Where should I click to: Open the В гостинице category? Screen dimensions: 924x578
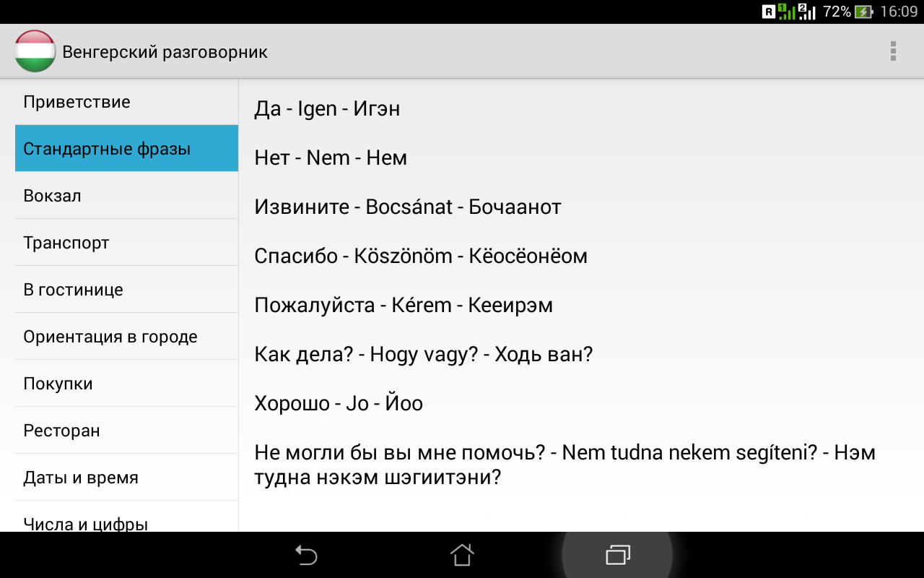tap(126, 290)
